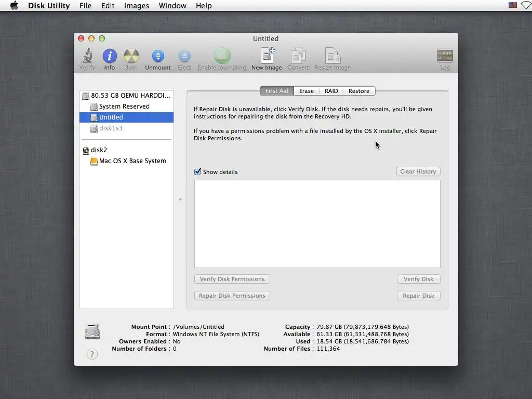Image resolution: width=532 pixels, height=399 pixels.
Task: Click the Owners Enabled value No
Action: click(x=177, y=342)
